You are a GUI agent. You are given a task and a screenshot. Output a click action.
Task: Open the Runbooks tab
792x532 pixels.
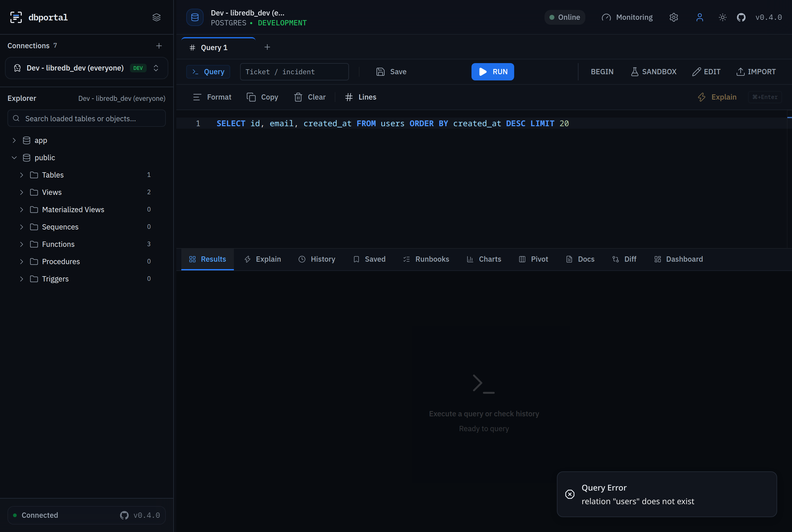pyautogui.click(x=426, y=259)
